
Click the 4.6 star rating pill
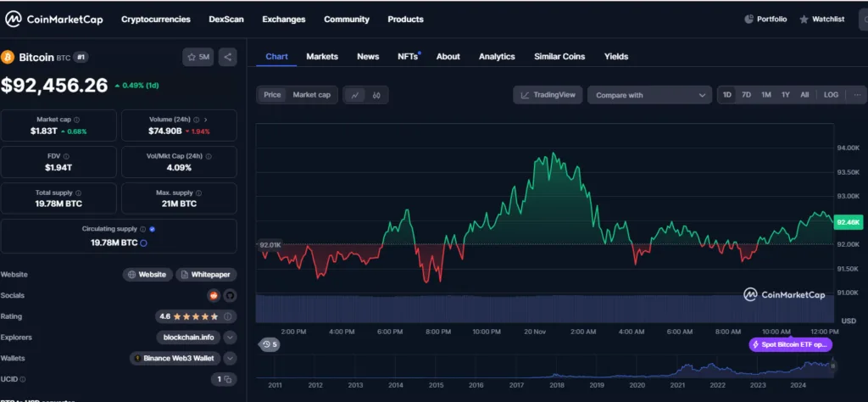click(196, 316)
